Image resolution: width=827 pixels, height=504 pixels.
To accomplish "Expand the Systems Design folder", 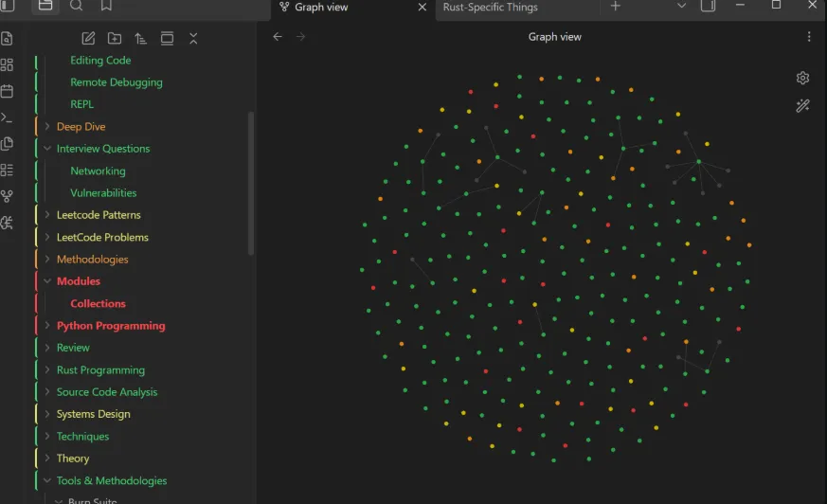I will tap(47, 414).
